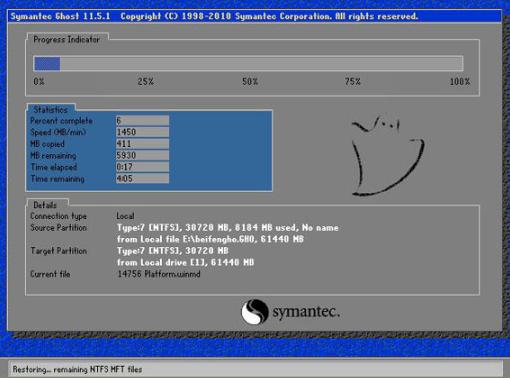Click the symantec. wordmark text

coord(306,312)
